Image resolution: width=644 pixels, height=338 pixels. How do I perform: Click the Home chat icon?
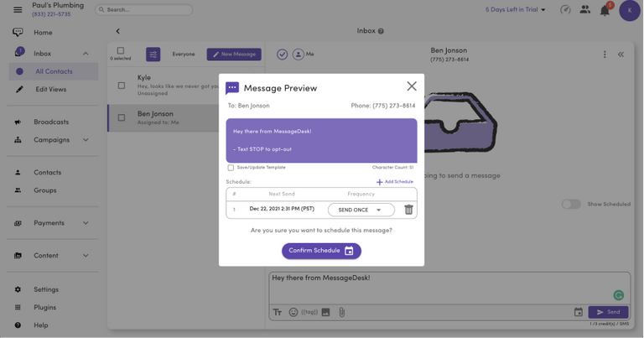[x=18, y=32]
